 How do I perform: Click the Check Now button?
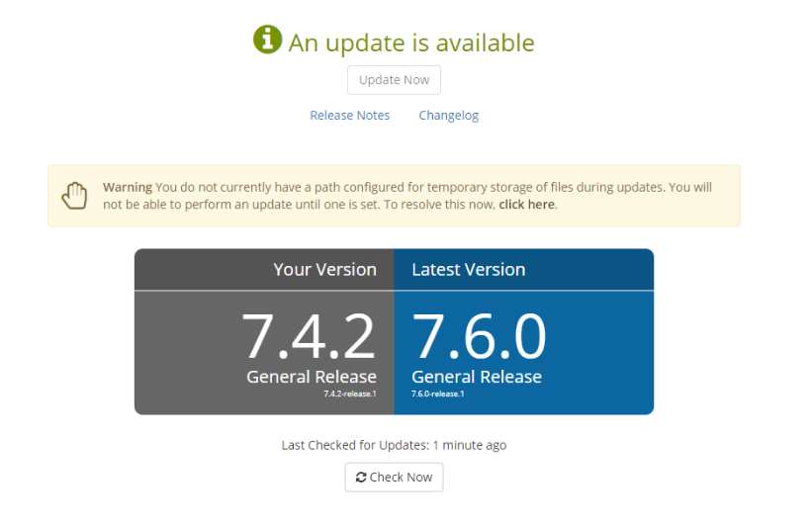394,478
